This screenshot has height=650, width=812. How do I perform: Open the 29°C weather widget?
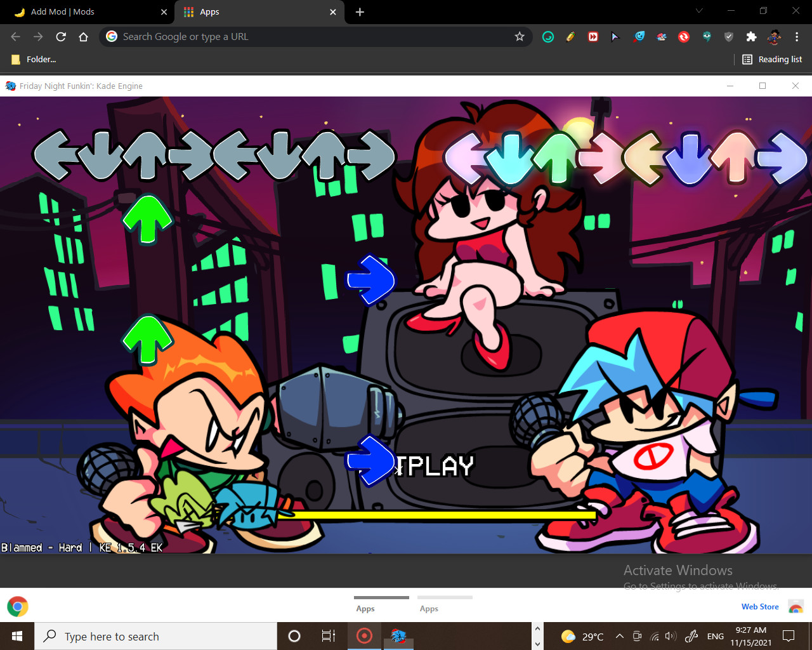pos(582,636)
